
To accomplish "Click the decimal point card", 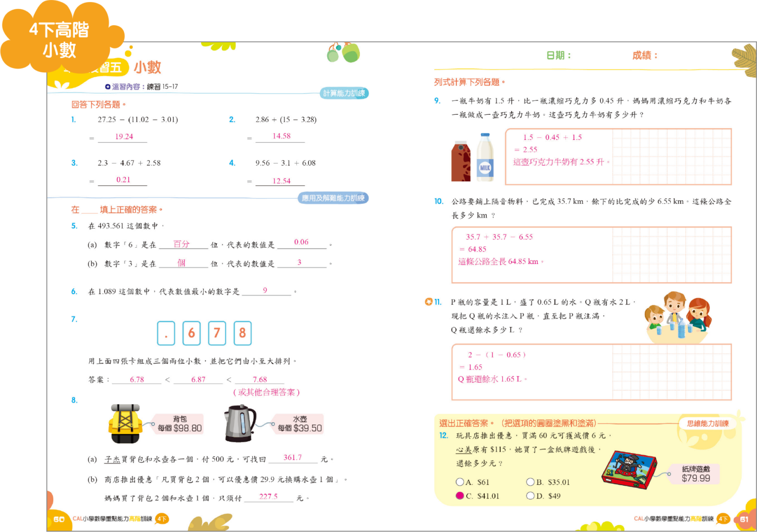I will pyautogui.click(x=166, y=333).
